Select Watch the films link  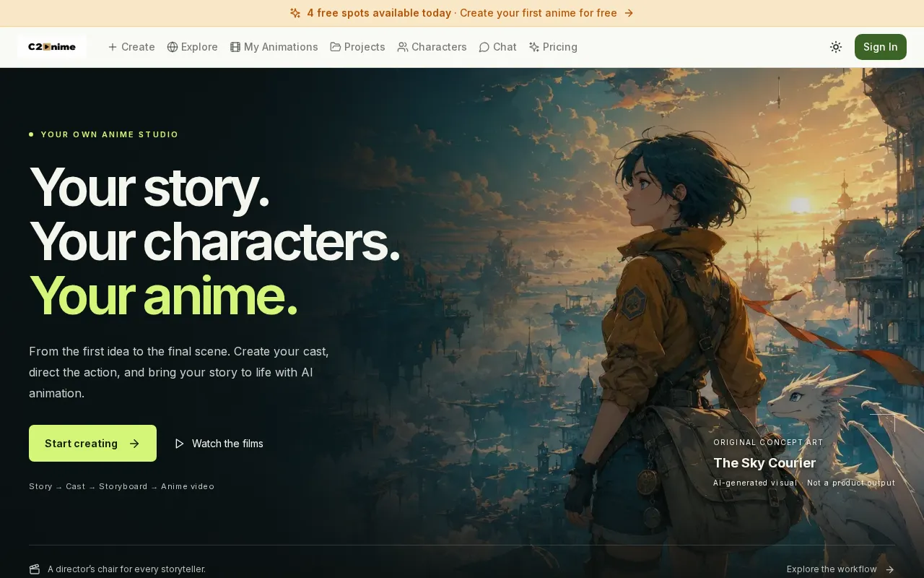point(219,444)
